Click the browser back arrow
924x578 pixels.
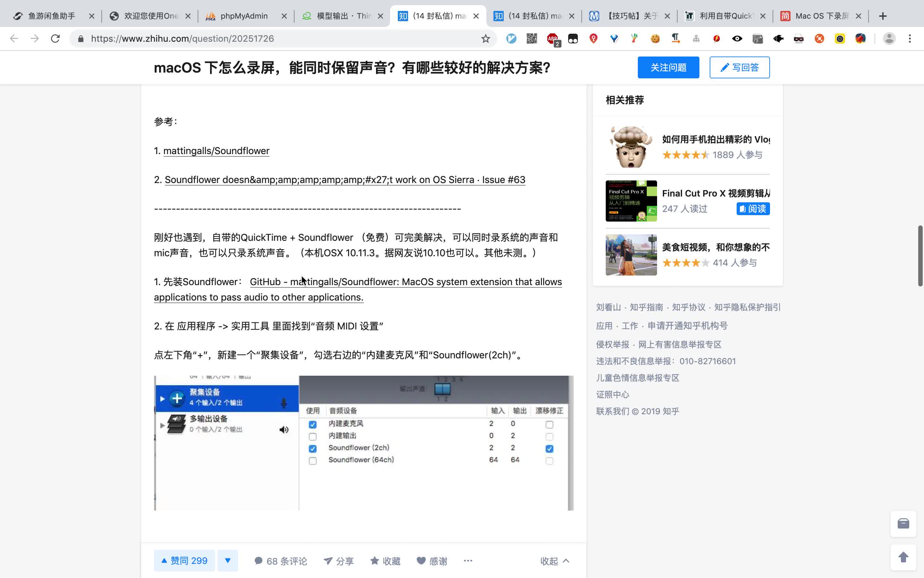pos(14,39)
